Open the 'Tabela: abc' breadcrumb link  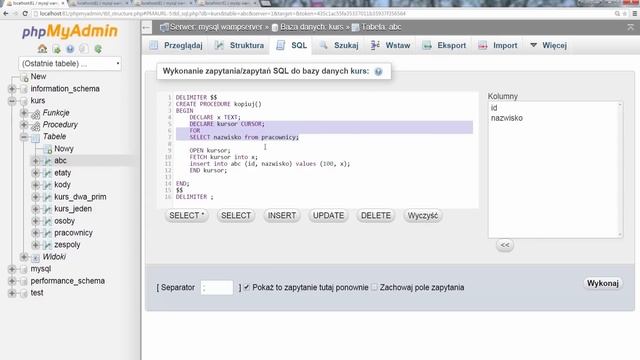pyautogui.click(x=381, y=27)
